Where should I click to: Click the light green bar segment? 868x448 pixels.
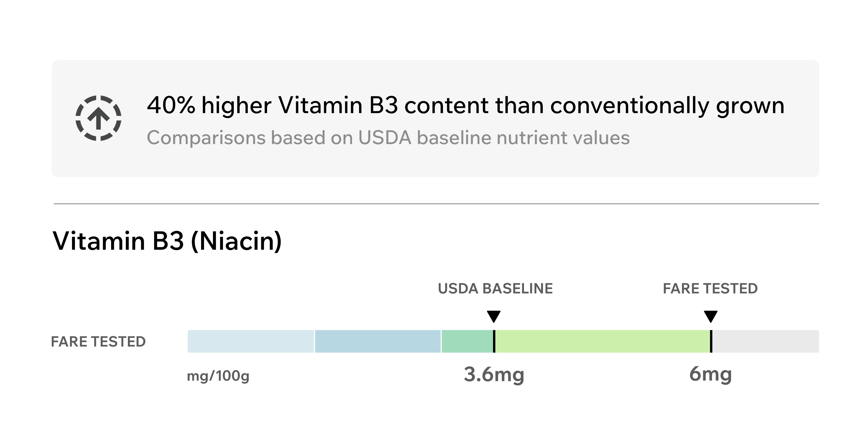click(602, 341)
